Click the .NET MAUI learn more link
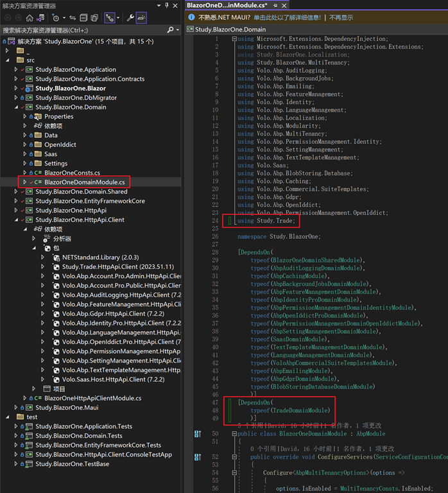Screen dimensions: 448x493 tap(287, 17)
